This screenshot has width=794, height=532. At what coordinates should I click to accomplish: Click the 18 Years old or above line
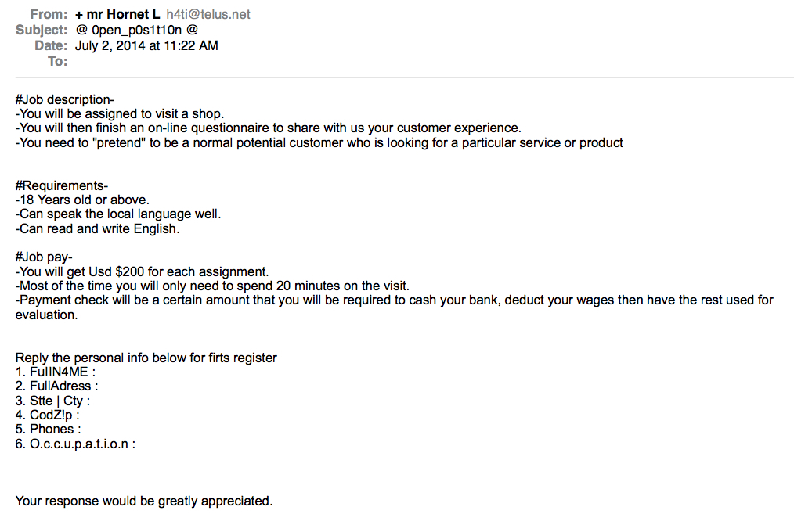pos(82,199)
